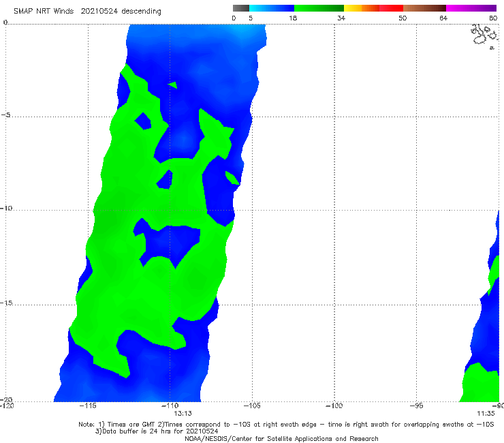Click the swath time label "13:13"

[183, 414]
